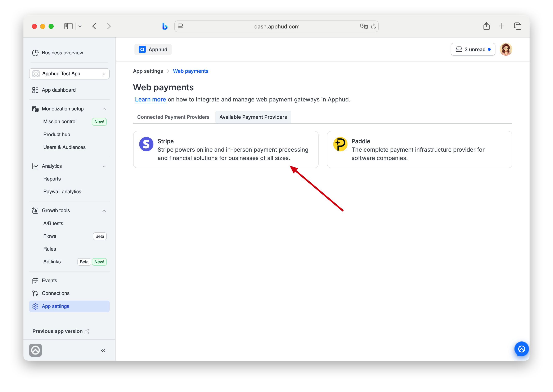Click the Apphud organization button
Viewport: 553px width, 392px height.
pos(153,50)
